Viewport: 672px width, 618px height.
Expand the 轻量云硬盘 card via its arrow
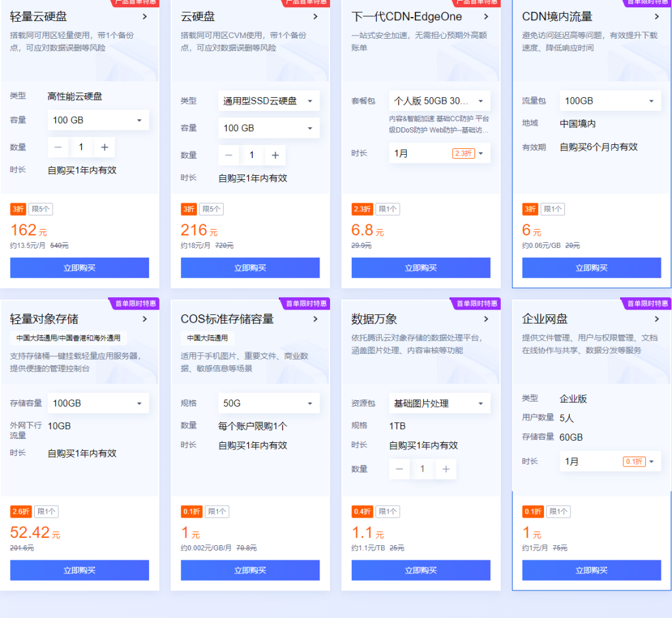(144, 16)
